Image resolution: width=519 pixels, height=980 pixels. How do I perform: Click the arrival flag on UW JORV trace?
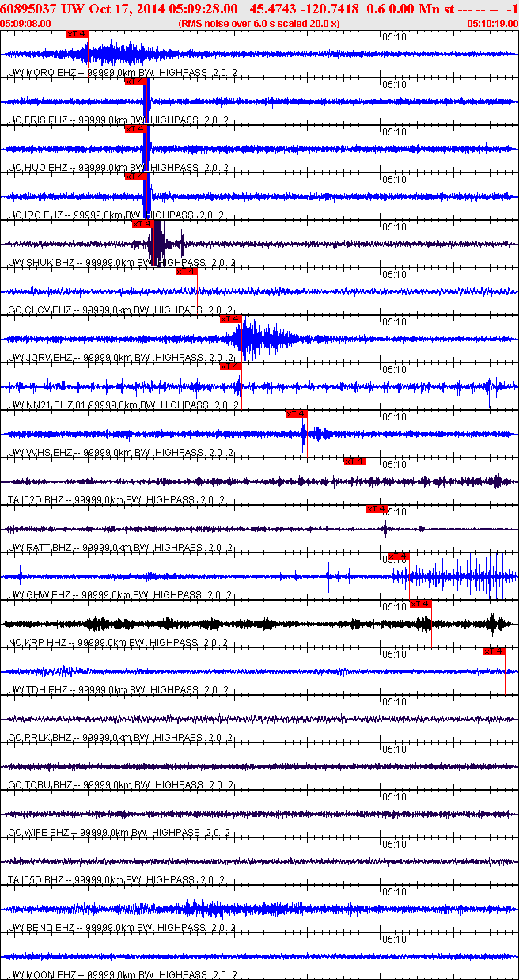point(230,318)
